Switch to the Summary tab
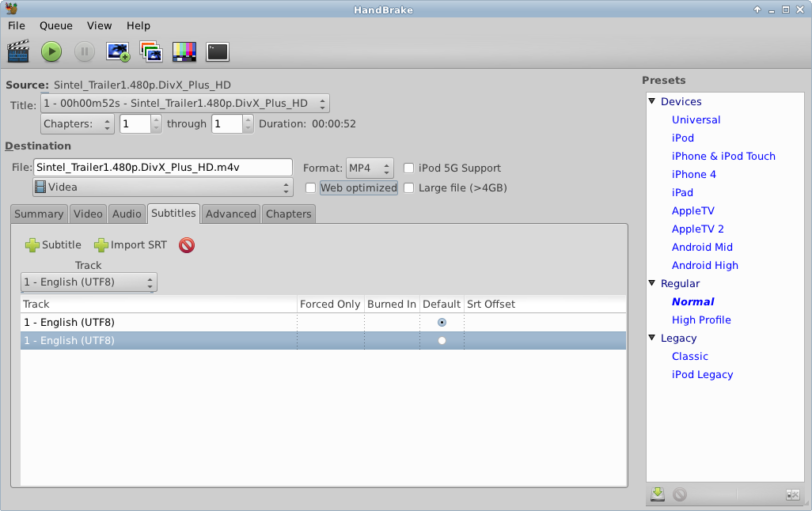Screen dimensions: 812x511 [x=39, y=214]
